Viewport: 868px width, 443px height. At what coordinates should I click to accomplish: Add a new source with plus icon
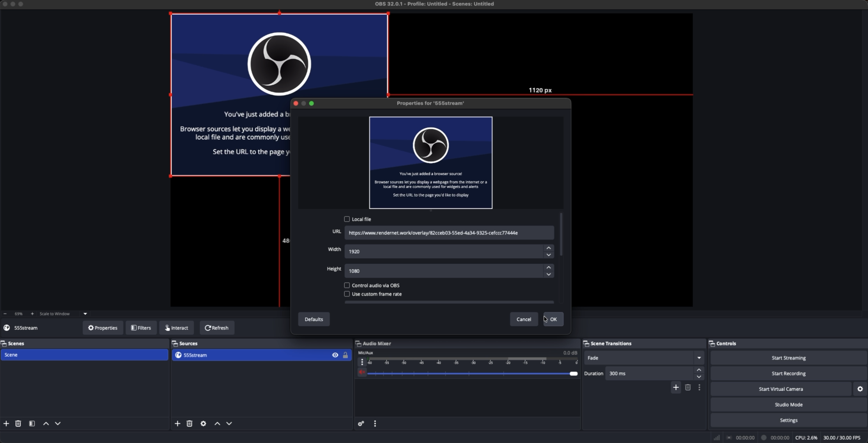177,424
